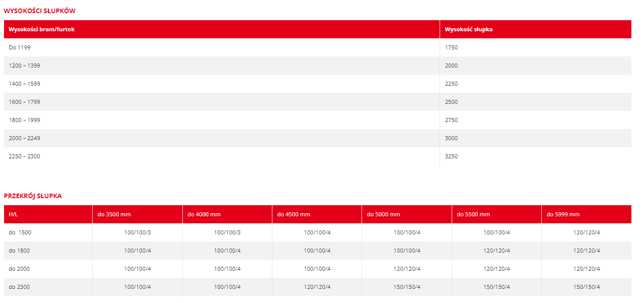Click the '1800 – 1999' range cell
The width and height of the screenshot is (644, 303).
(x=222, y=120)
